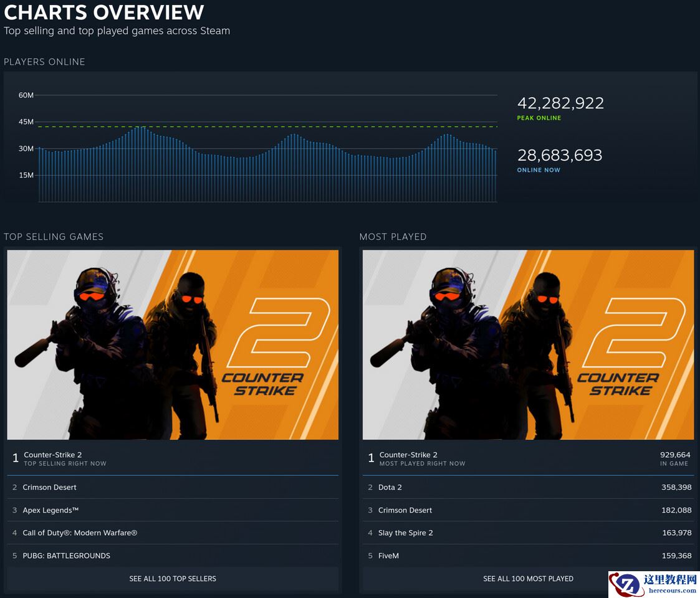Select Counter-Strike 2 most played right now row
700x598 pixels.
528,458
